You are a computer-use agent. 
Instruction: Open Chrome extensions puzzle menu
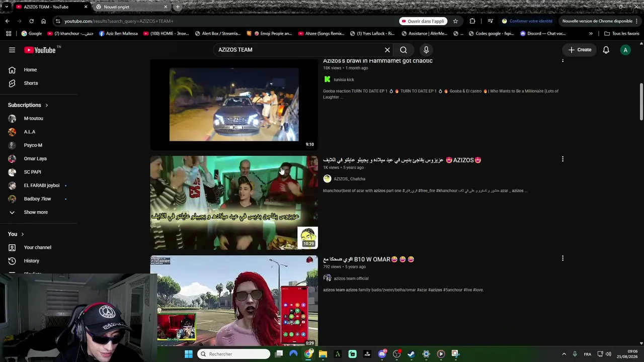[472, 21]
